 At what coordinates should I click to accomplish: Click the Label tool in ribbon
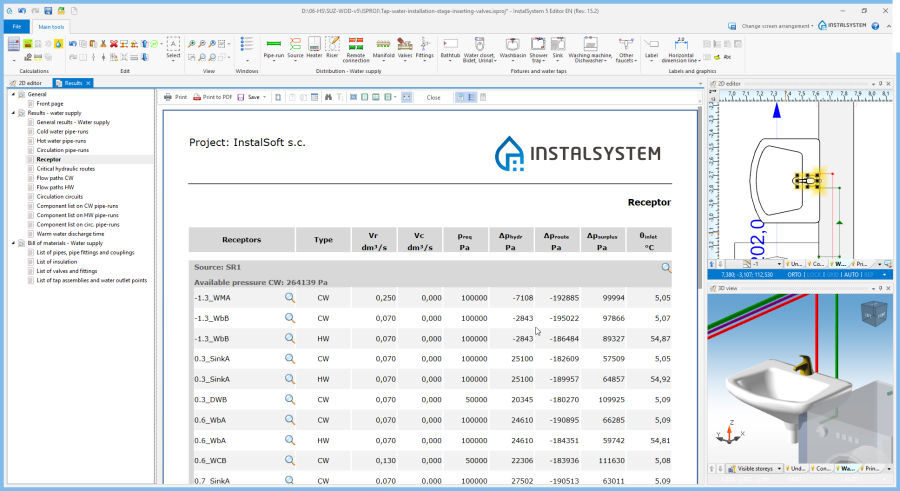click(651, 47)
